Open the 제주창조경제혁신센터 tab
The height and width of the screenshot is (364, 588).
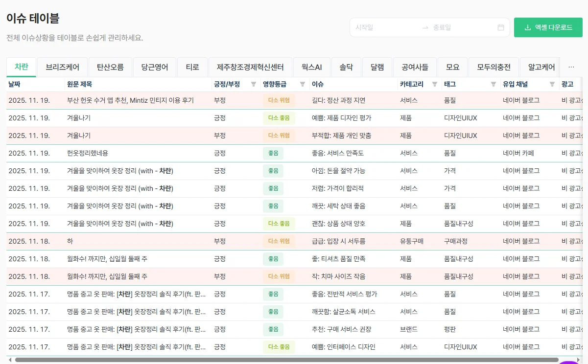250,67
